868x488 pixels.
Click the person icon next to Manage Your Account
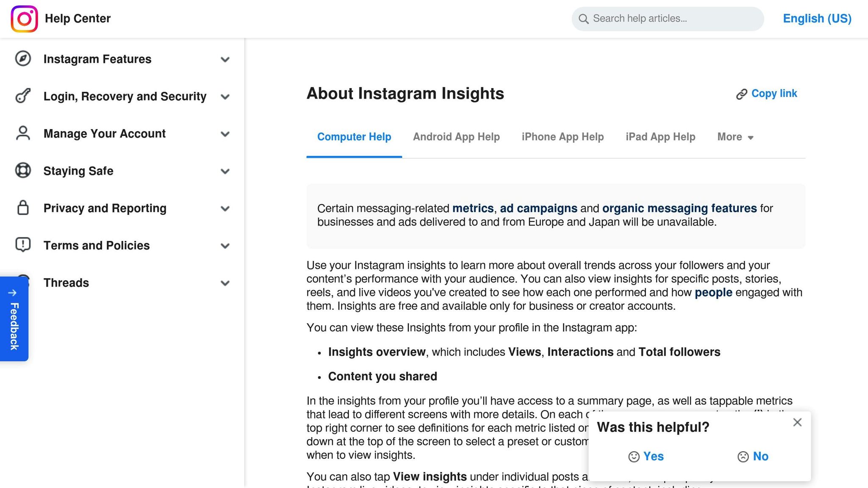(x=22, y=134)
